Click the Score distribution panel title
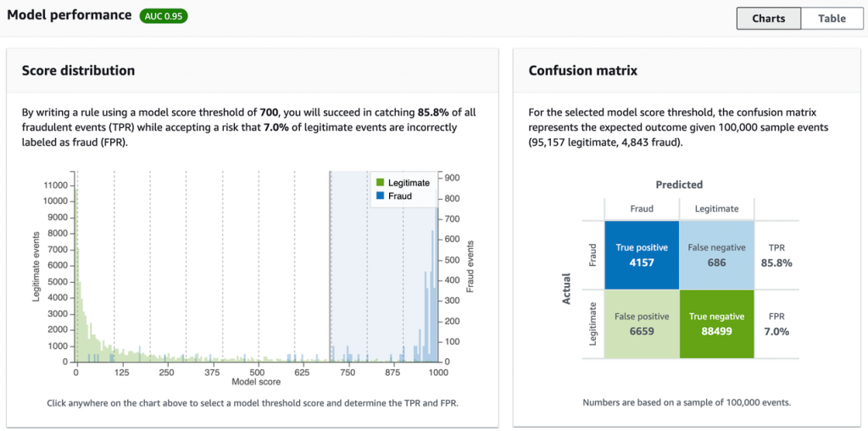Screen dimensions: 868x431 [78, 71]
